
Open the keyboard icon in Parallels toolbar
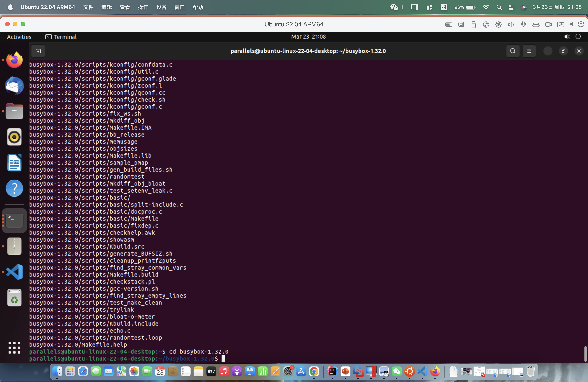[449, 25]
